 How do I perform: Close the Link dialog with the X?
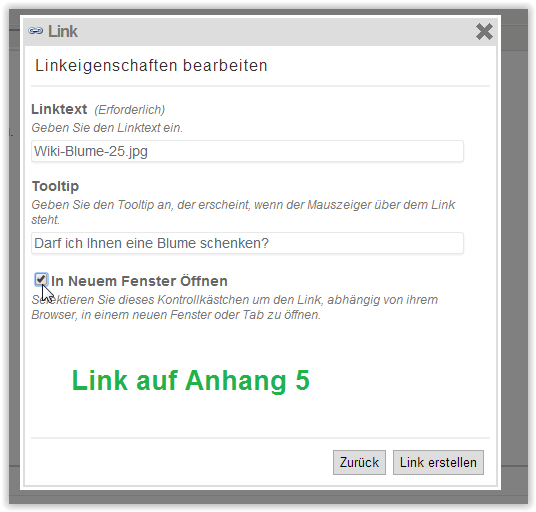[x=484, y=31]
